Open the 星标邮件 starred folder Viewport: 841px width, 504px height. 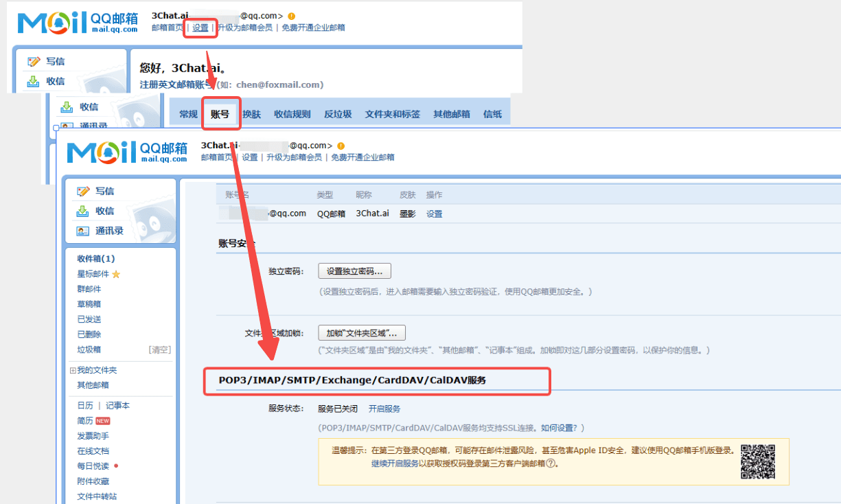93,274
